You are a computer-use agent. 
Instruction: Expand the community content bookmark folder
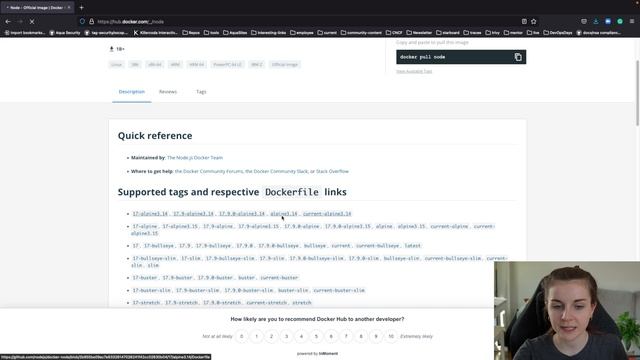pos(361,33)
